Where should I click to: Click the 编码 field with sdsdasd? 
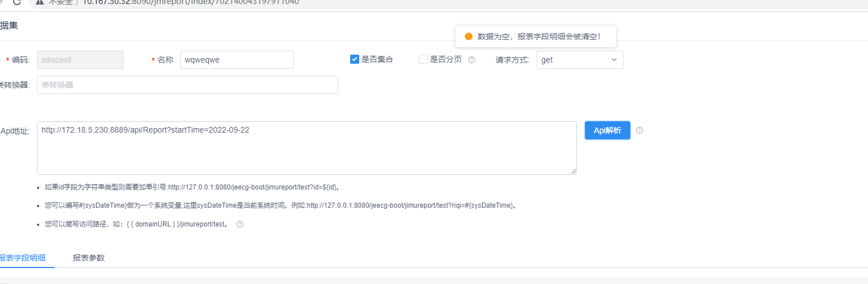80,60
